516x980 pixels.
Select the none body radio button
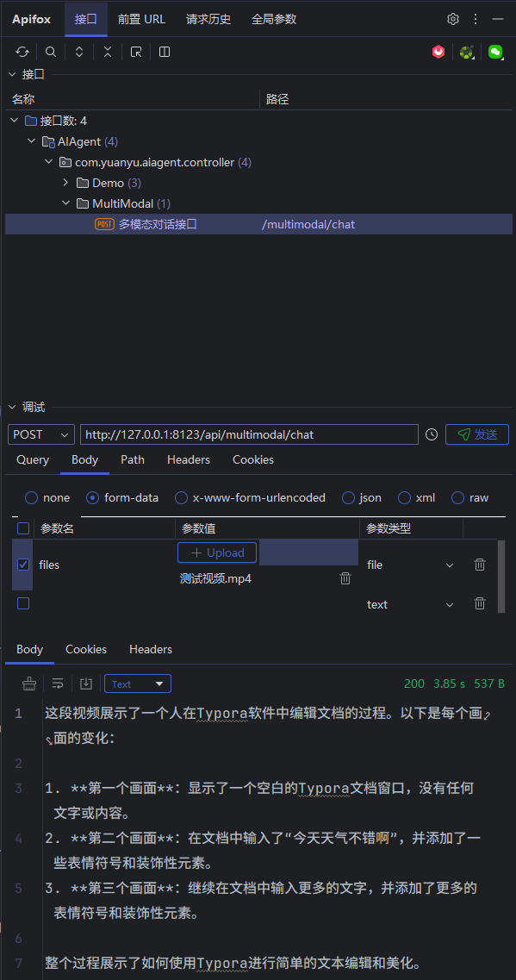(31, 498)
